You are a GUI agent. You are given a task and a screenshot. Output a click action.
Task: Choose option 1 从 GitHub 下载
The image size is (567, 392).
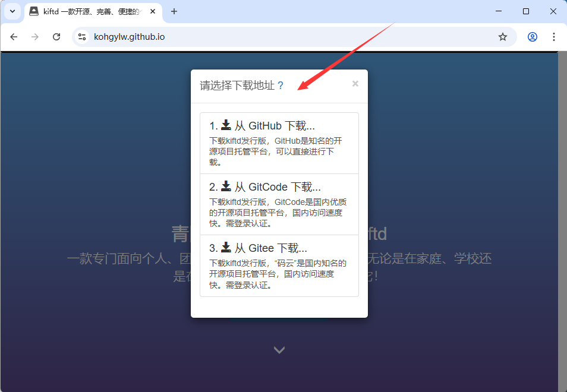(279, 143)
